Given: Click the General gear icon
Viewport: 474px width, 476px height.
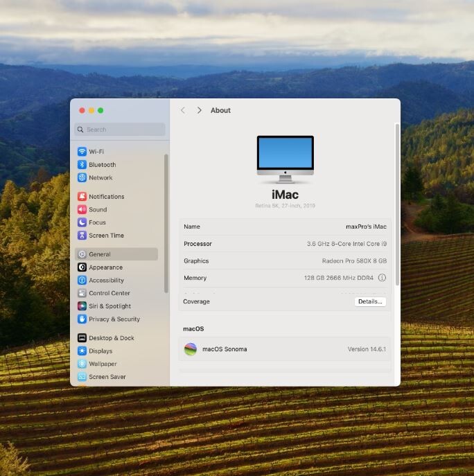Looking at the screenshot, I should point(82,254).
